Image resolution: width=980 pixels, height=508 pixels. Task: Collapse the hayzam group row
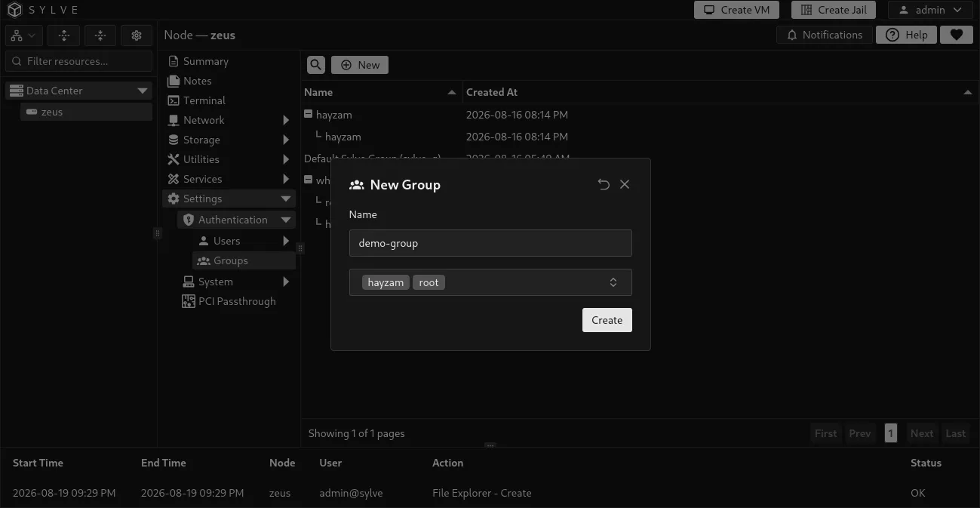tap(308, 115)
